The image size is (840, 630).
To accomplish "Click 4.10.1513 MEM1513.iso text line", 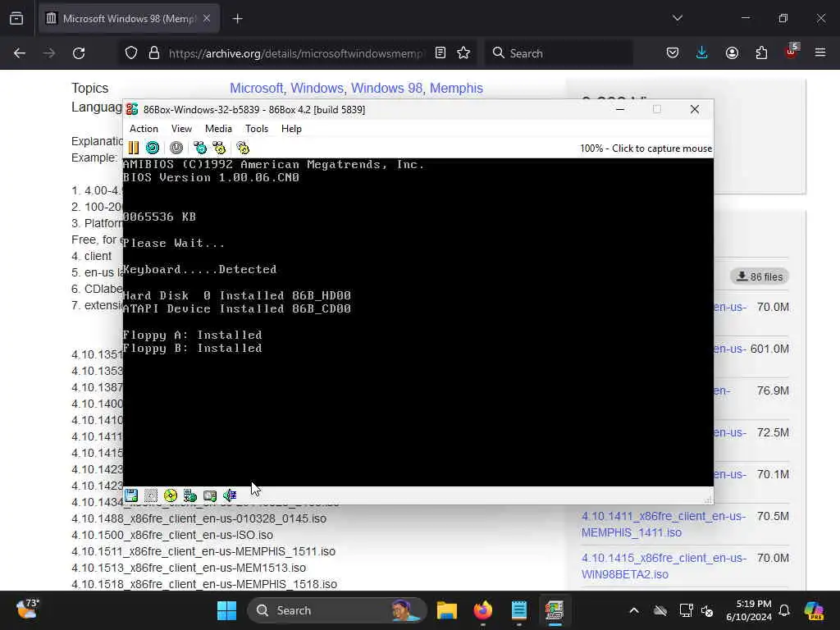I will (189, 568).
